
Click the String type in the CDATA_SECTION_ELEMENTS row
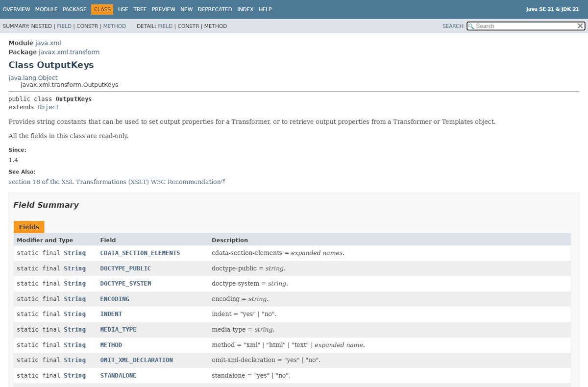[x=74, y=253]
